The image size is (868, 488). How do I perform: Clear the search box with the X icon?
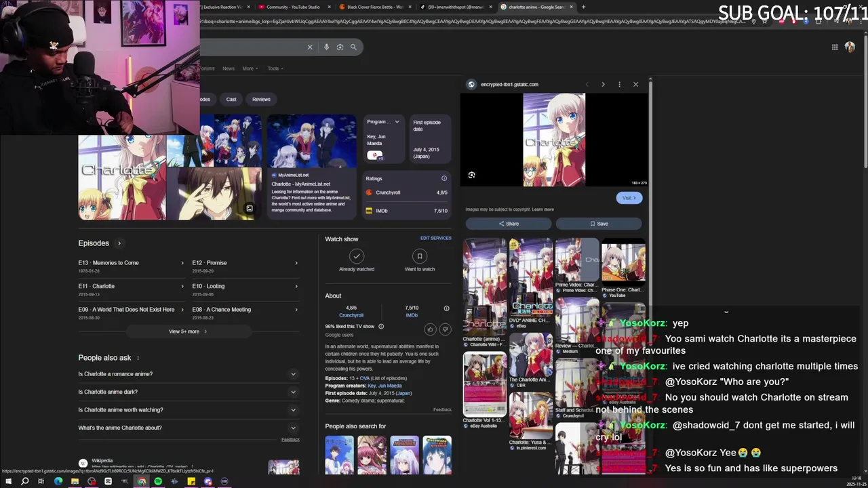click(310, 47)
